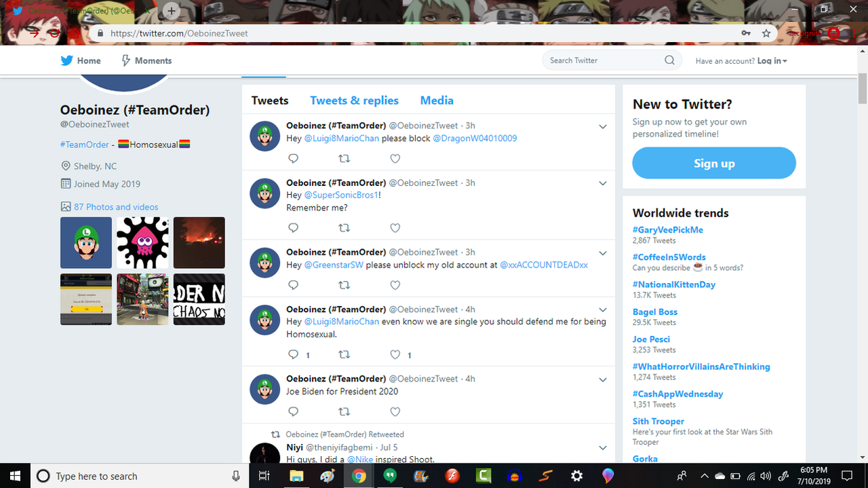868x488 pixels.
Task: Expand options for the @DragonW04010009 tweet
Action: coord(603,126)
